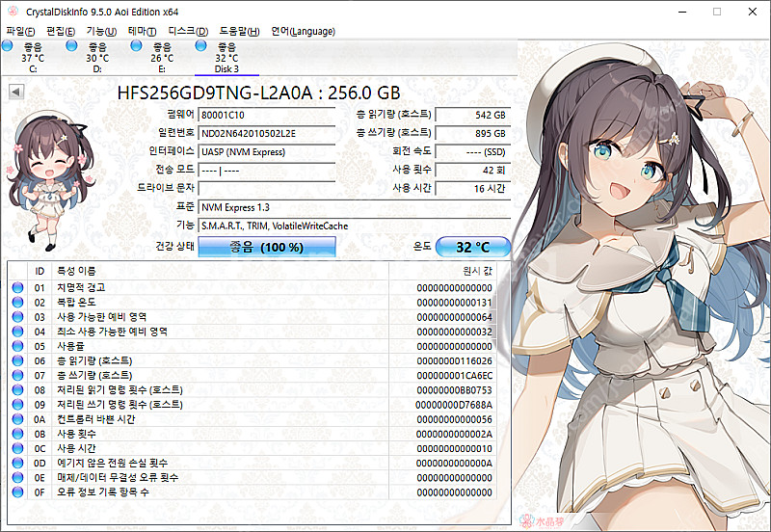This screenshot has height=532, width=771.
Task: Click the status orb for attribute 05
Action: 17,346
